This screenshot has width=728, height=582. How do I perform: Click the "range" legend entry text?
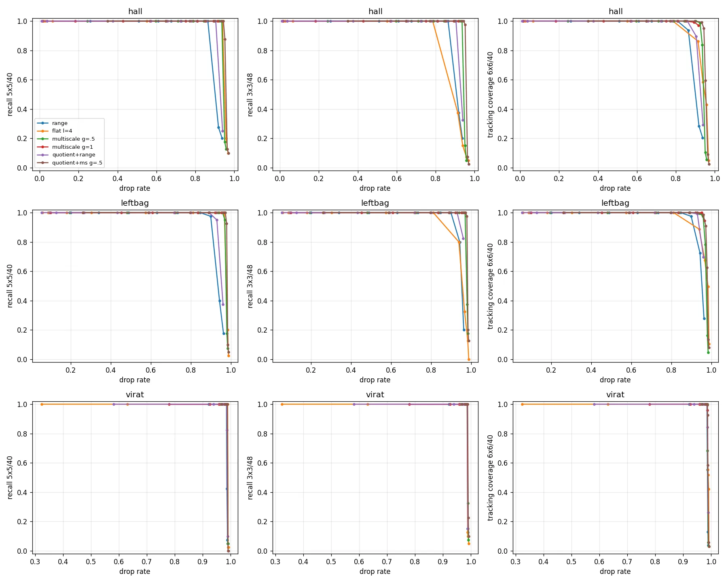(60, 123)
